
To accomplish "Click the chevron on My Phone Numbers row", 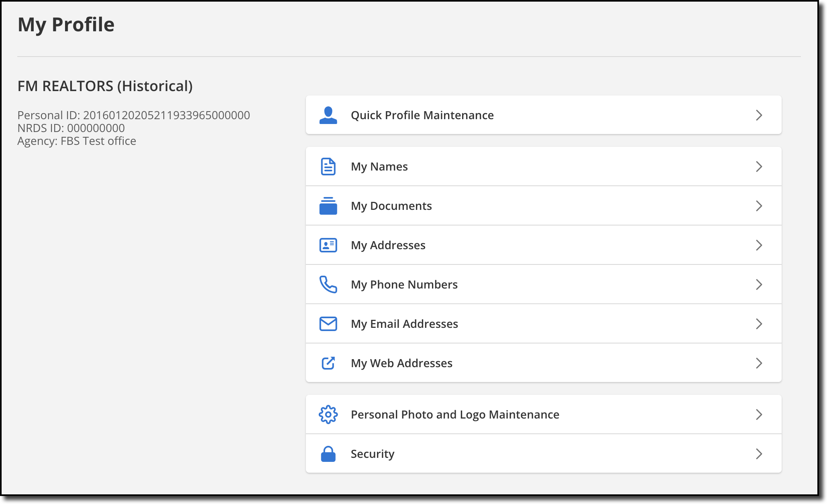I will coord(759,285).
